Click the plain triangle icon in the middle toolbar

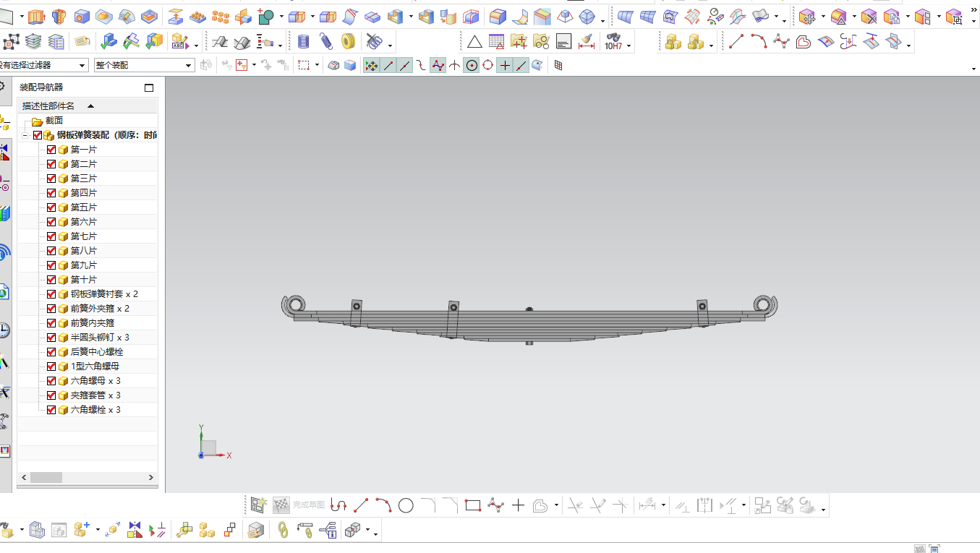pyautogui.click(x=474, y=42)
